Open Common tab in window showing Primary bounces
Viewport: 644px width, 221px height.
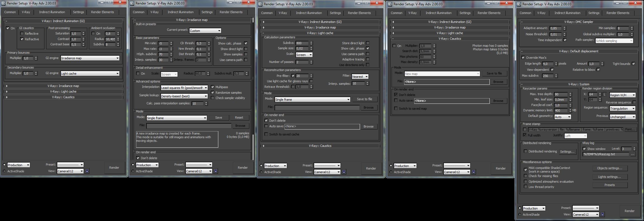coord(10,12)
